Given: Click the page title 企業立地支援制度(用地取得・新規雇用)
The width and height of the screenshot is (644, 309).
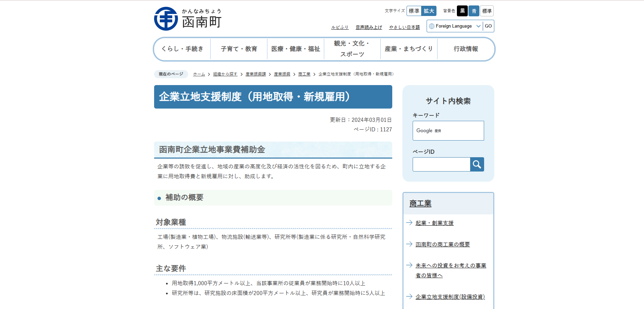Looking at the screenshot, I should coord(273,97).
